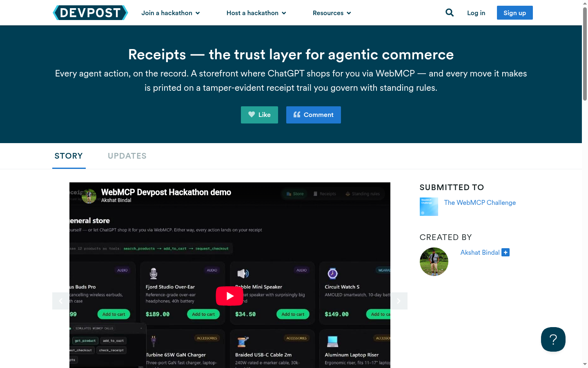Switch to the Updates tab

127,156
